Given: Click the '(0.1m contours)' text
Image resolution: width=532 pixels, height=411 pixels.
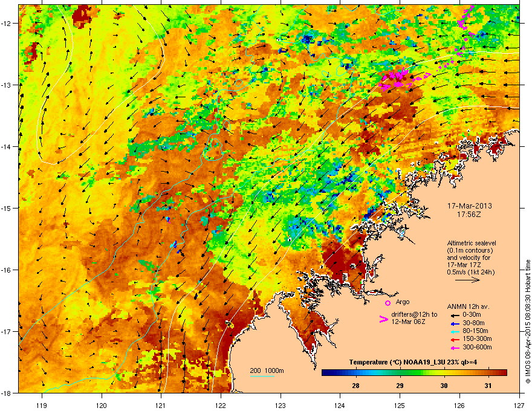Looking at the screenshot, I should 470,250.
